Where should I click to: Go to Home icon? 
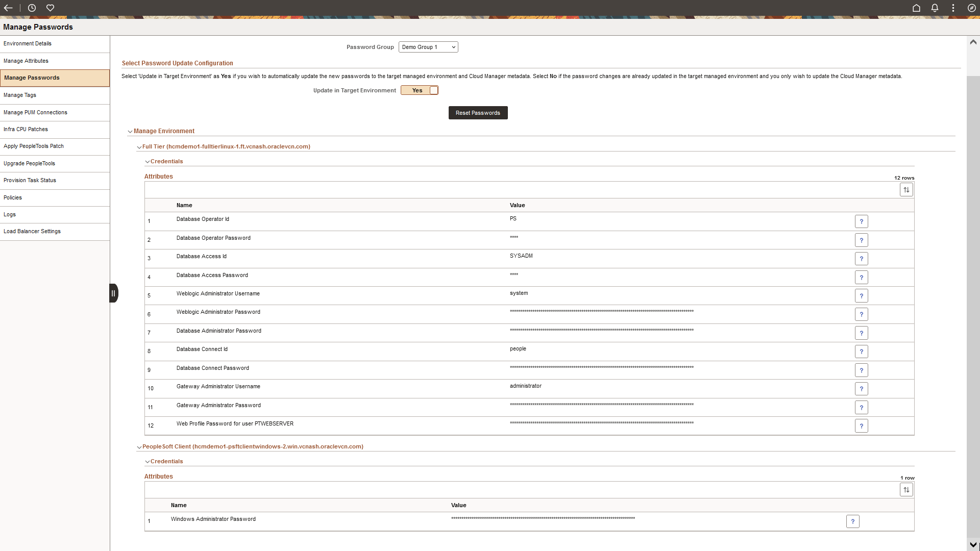[x=916, y=8]
